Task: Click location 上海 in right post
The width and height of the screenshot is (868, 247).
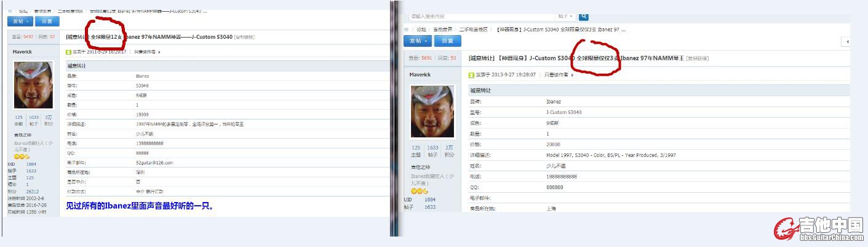Action: 551,209
